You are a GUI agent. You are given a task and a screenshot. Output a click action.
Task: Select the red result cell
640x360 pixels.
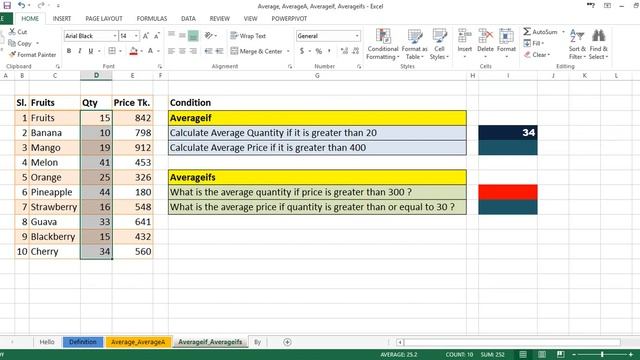click(508, 192)
